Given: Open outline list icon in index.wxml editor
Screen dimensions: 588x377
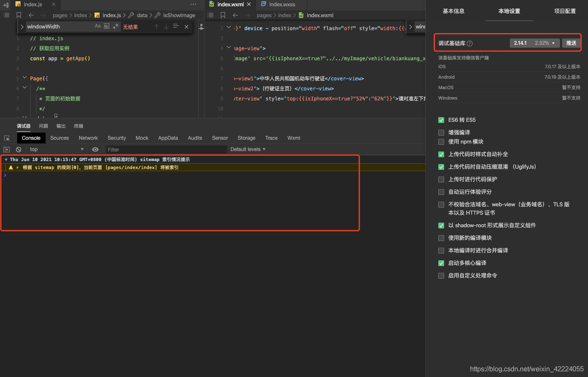Looking at the screenshot, I should (210, 15).
